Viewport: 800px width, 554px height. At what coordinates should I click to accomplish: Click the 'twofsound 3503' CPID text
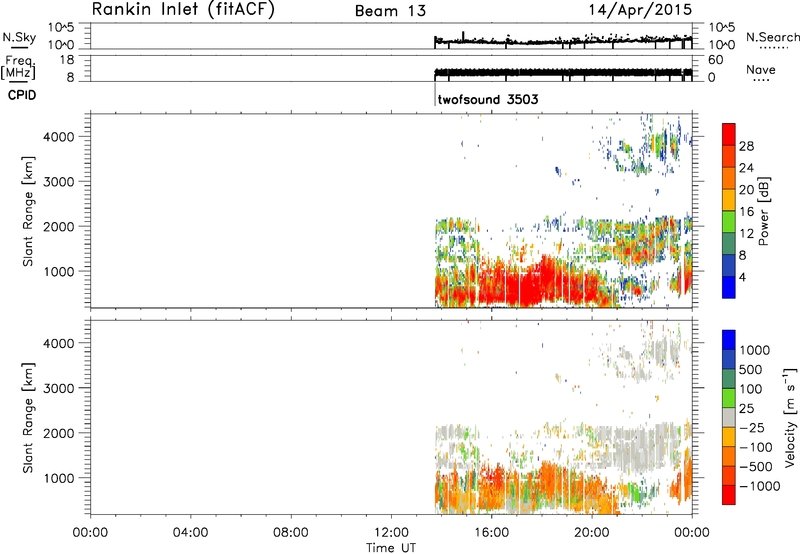pos(488,99)
